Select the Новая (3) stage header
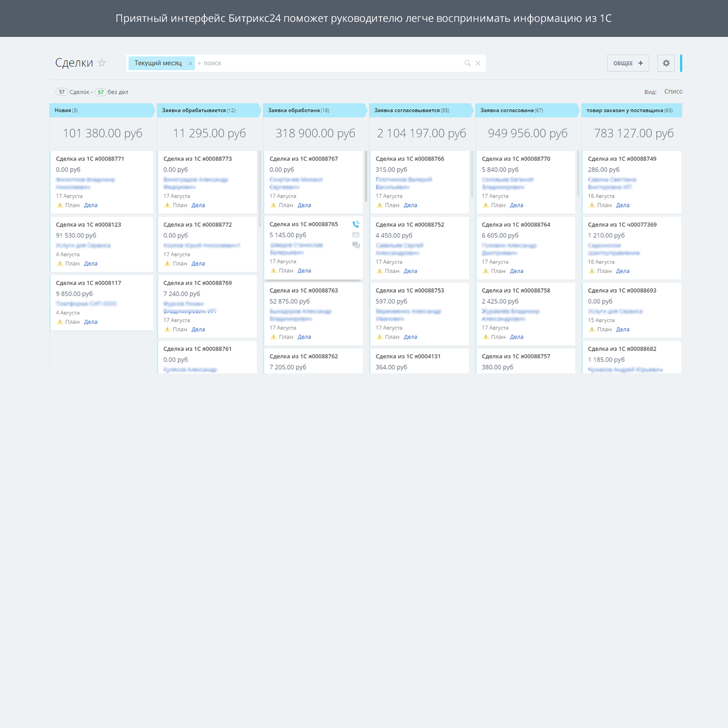Image resolution: width=728 pixels, height=728 pixels. [x=102, y=110]
